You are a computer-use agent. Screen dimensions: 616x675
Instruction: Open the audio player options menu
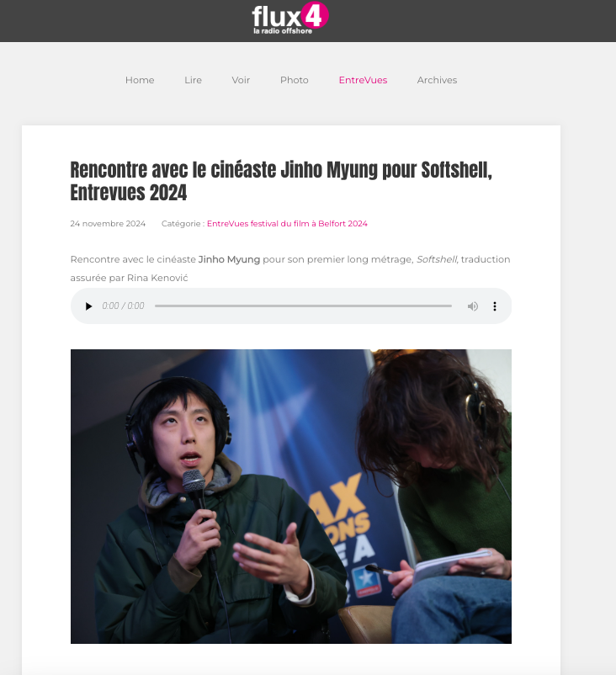click(495, 306)
